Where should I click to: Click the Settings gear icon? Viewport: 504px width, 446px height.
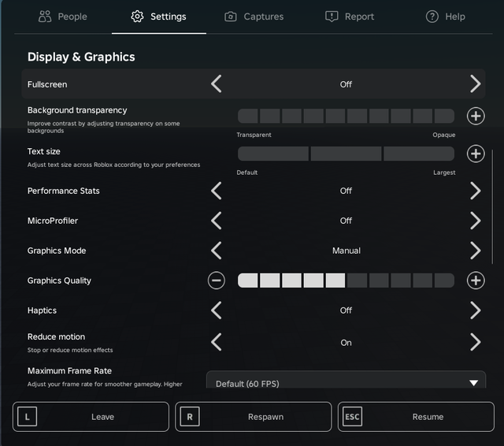pyautogui.click(x=137, y=17)
